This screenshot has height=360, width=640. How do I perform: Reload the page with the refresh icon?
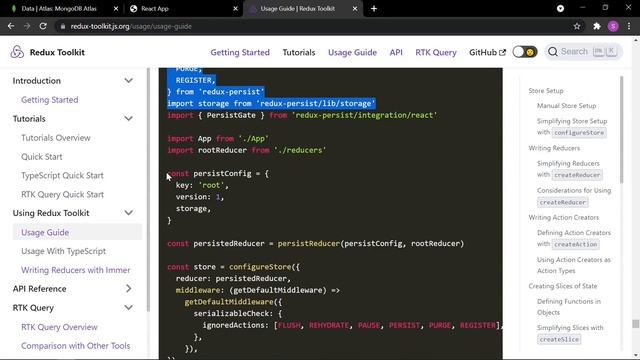(x=43, y=26)
